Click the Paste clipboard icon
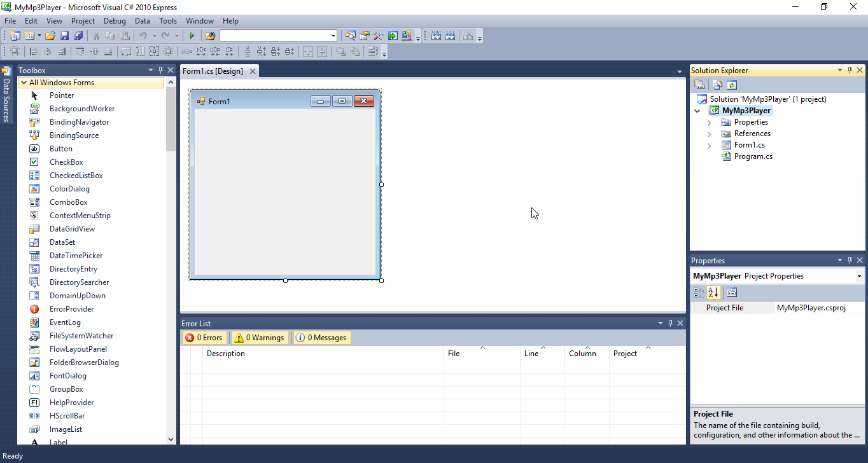Screen dimensions: 868x463 tap(124, 36)
